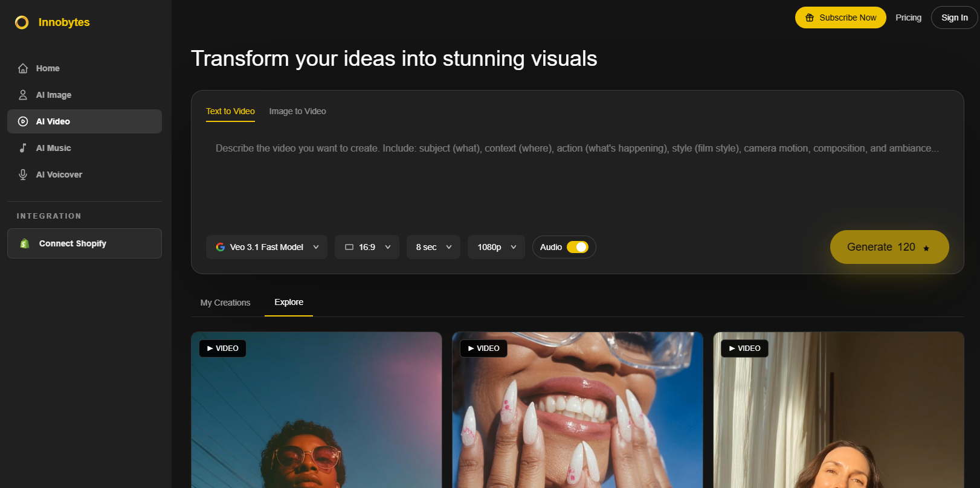Click the Connect Shopify button

pos(85,243)
